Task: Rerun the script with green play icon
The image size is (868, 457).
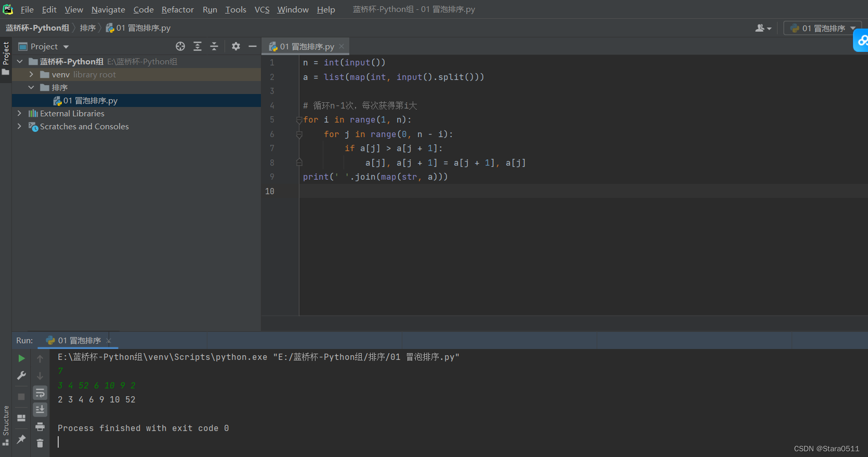Action: point(21,358)
